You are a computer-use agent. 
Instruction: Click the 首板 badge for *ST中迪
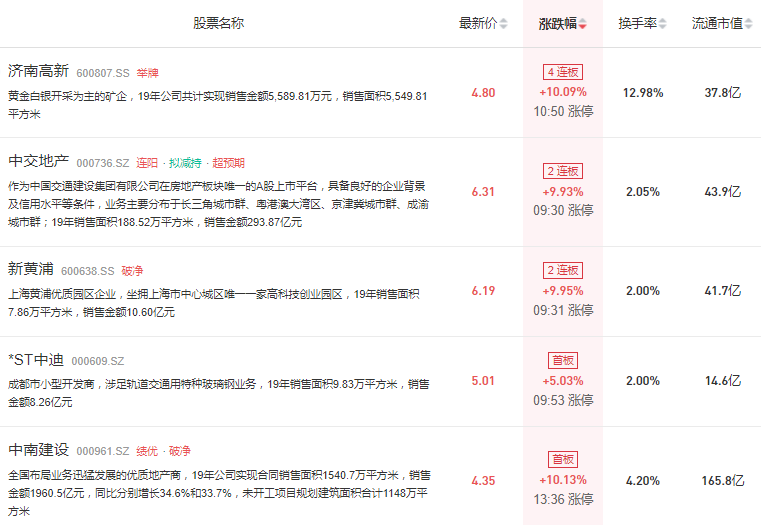(x=563, y=361)
